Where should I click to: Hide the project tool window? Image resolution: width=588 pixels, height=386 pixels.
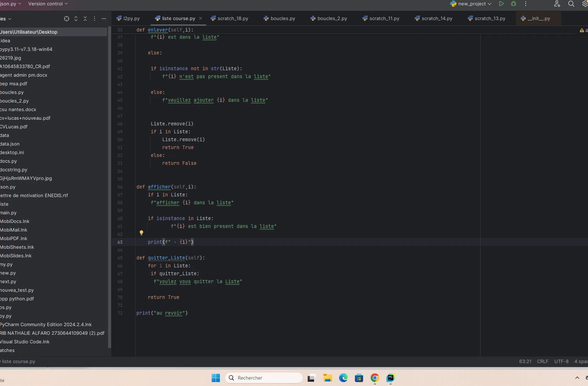click(104, 19)
